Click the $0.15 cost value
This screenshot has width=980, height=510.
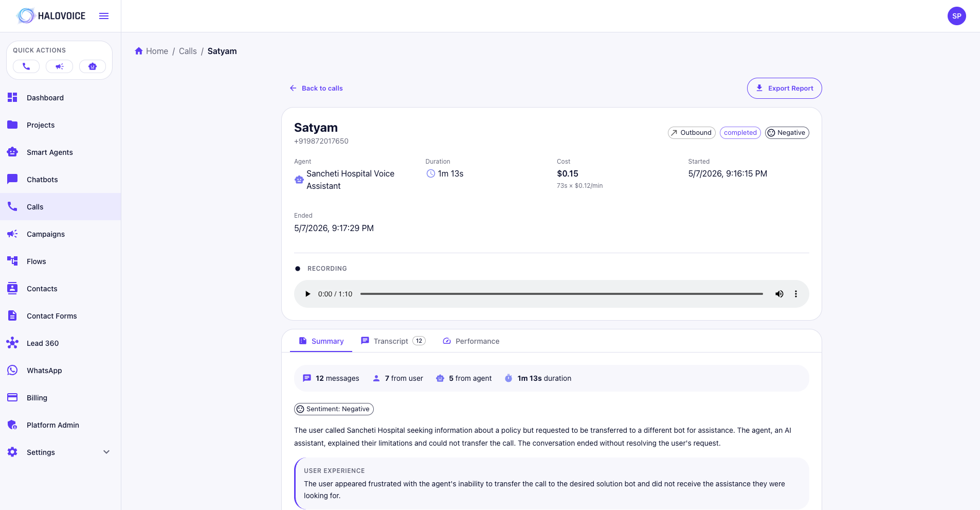point(568,173)
